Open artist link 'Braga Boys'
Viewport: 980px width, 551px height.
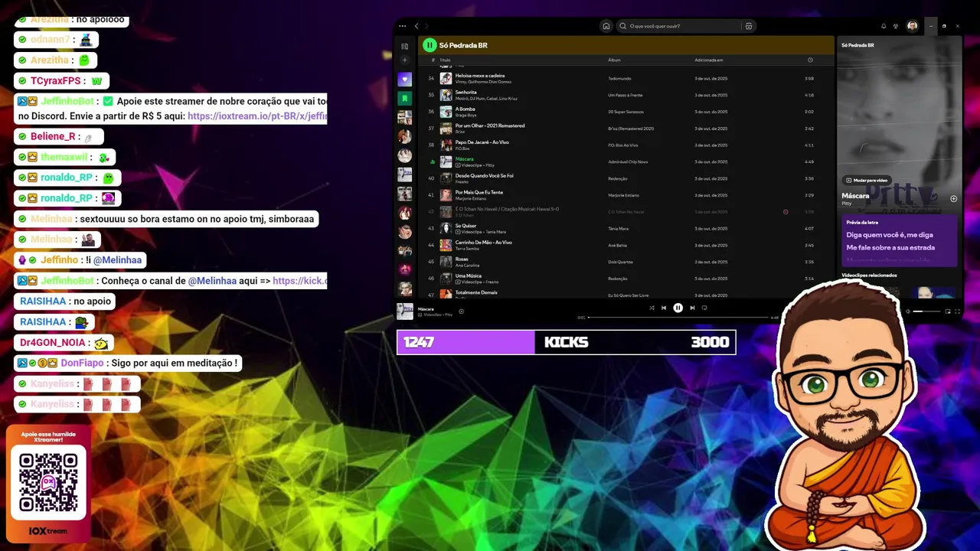tap(465, 115)
